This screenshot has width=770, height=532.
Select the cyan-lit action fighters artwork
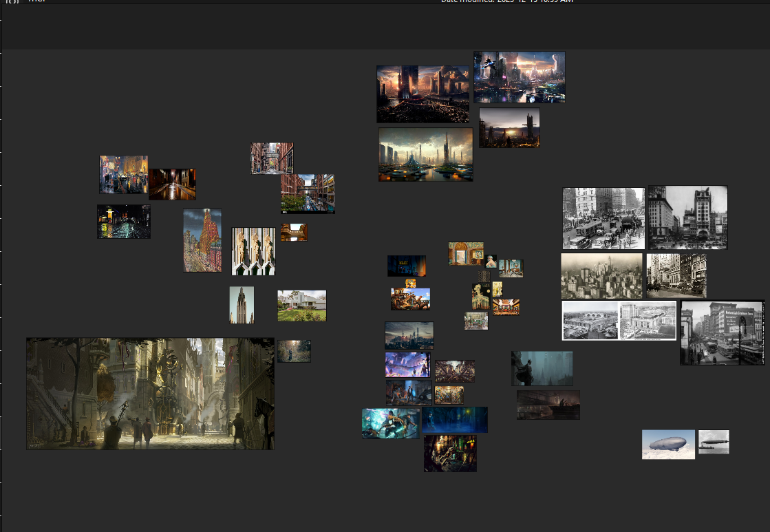391,423
